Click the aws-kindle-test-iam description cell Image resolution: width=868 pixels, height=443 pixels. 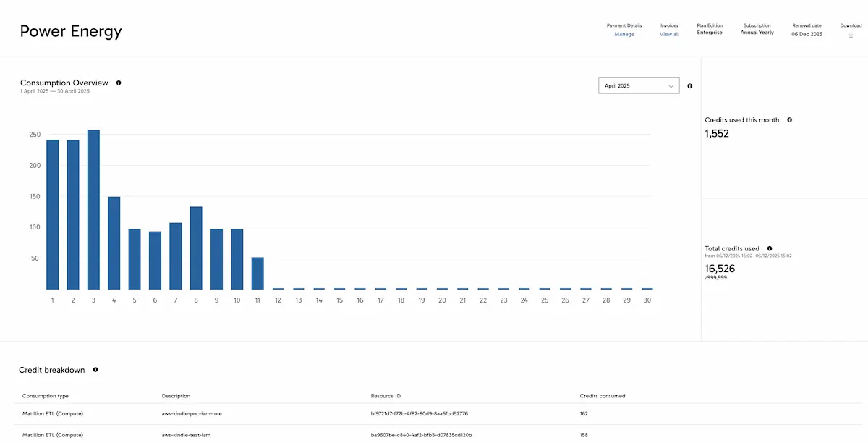tap(186, 435)
